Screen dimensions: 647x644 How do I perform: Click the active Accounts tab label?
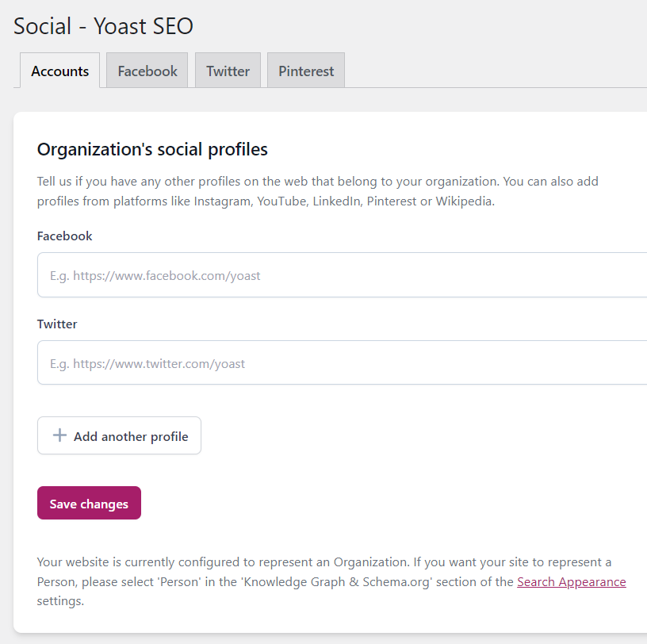point(59,71)
